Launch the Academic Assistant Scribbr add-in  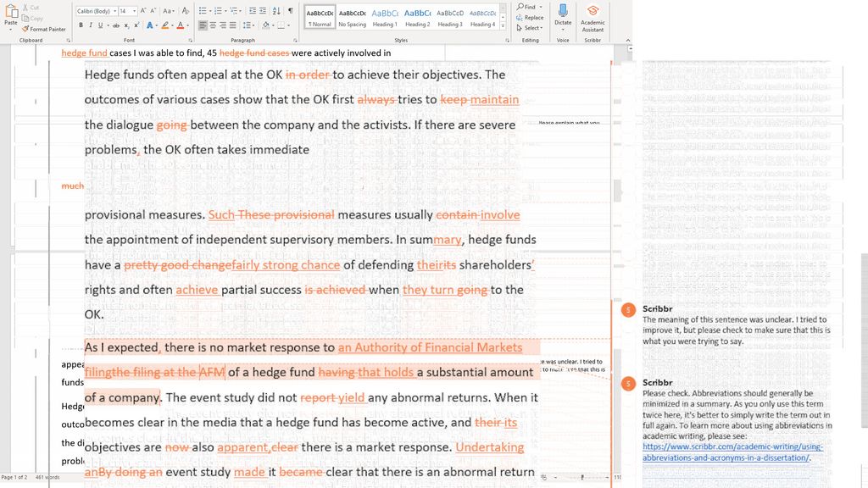coord(593,17)
